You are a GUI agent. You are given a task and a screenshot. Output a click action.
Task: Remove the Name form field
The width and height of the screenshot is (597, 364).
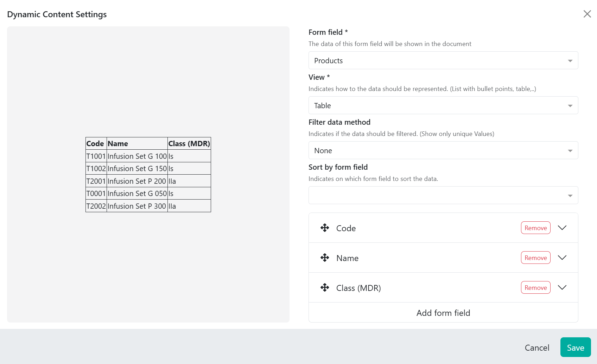point(535,258)
